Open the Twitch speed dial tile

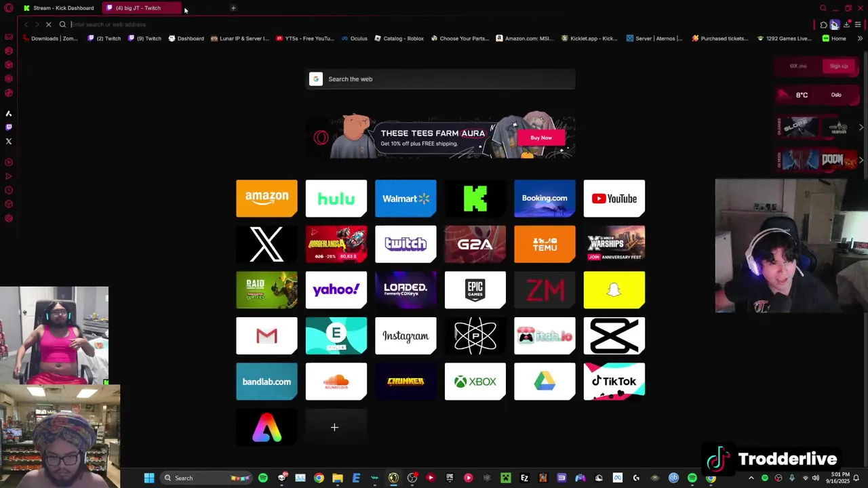pyautogui.click(x=406, y=244)
